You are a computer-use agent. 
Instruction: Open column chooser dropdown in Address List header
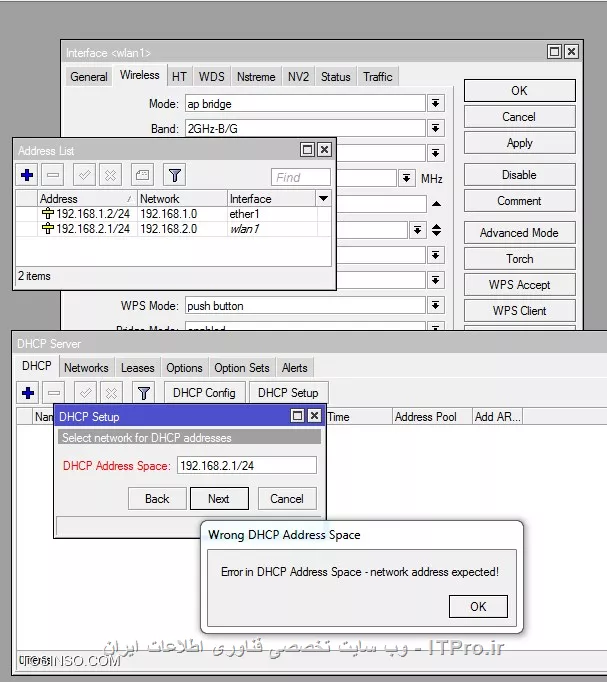pyautogui.click(x=323, y=199)
